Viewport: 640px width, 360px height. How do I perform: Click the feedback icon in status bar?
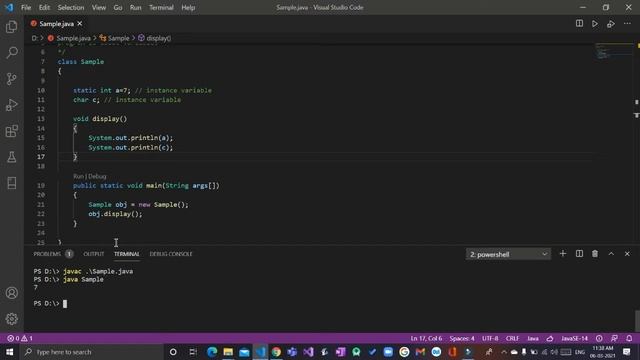tap(614, 338)
